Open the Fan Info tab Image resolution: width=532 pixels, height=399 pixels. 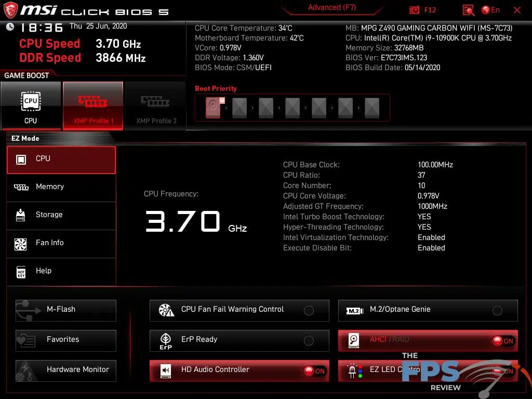(x=61, y=244)
